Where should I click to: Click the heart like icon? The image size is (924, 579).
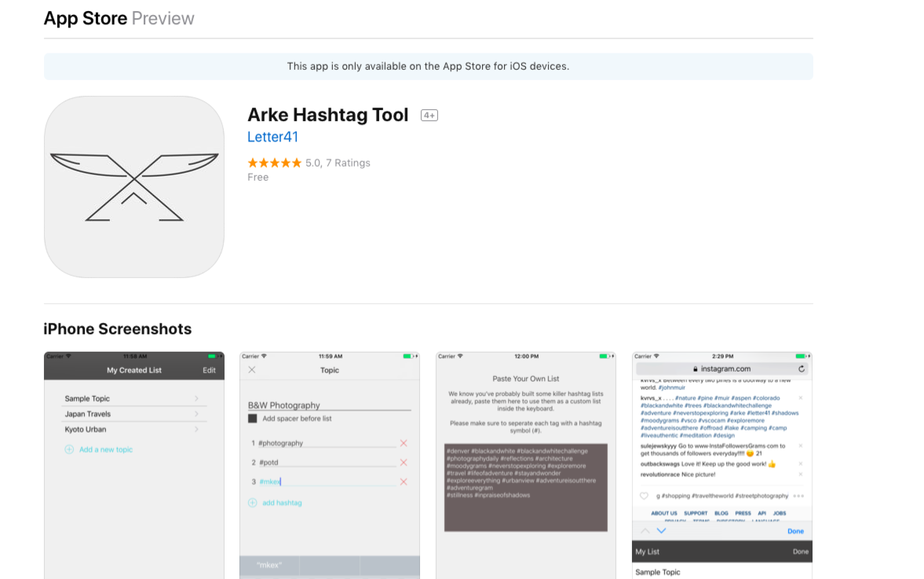point(644,496)
